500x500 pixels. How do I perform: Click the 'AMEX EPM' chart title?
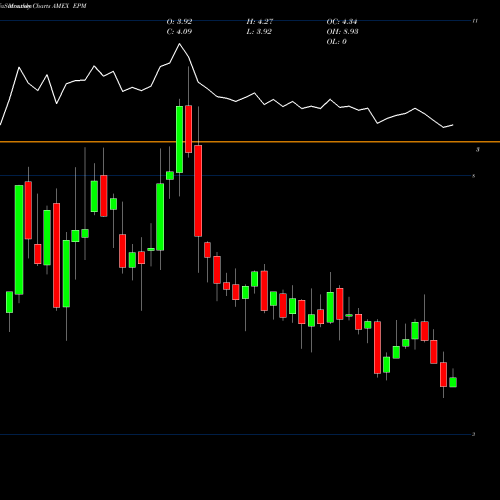click(x=69, y=6)
